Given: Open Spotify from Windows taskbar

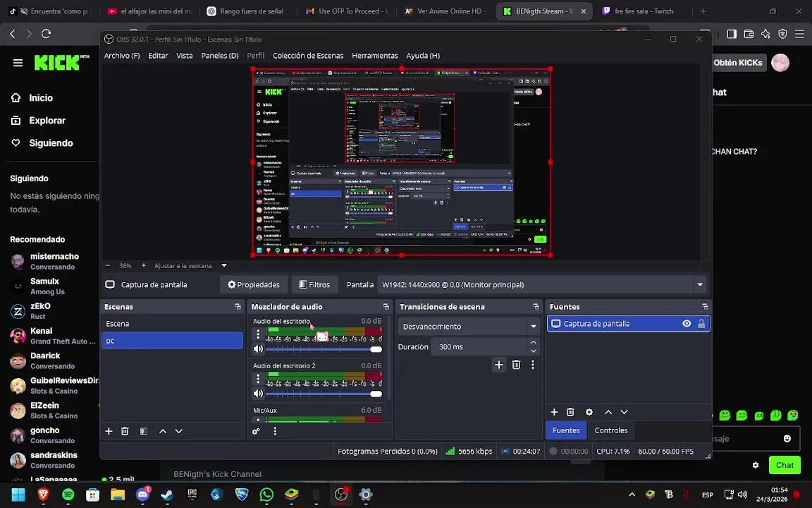Looking at the screenshot, I should [68, 495].
